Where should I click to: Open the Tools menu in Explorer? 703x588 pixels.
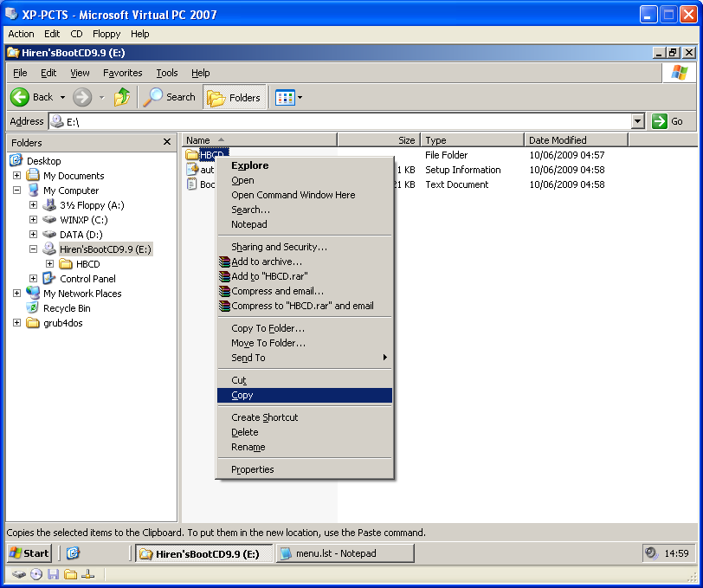(x=167, y=73)
